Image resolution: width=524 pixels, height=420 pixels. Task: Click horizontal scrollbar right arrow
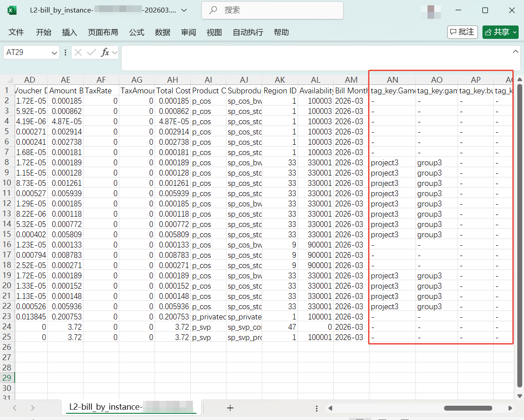(x=510, y=408)
